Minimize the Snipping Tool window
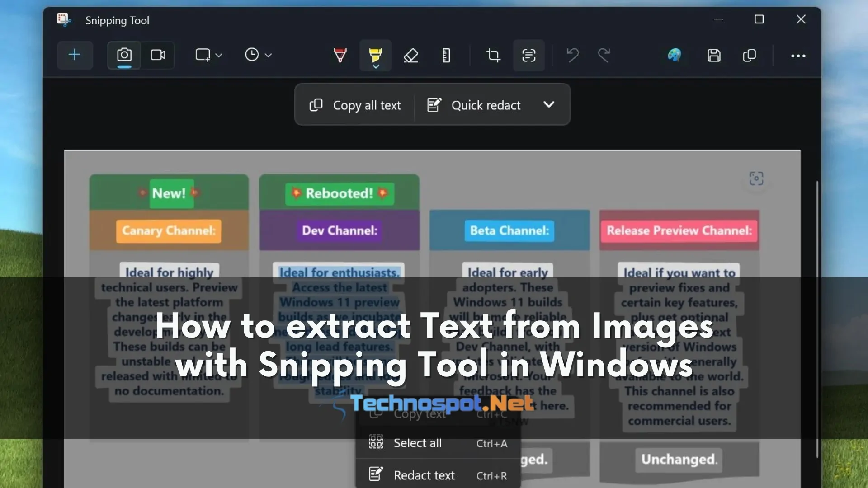The height and width of the screenshot is (488, 868). pyautogui.click(x=718, y=19)
